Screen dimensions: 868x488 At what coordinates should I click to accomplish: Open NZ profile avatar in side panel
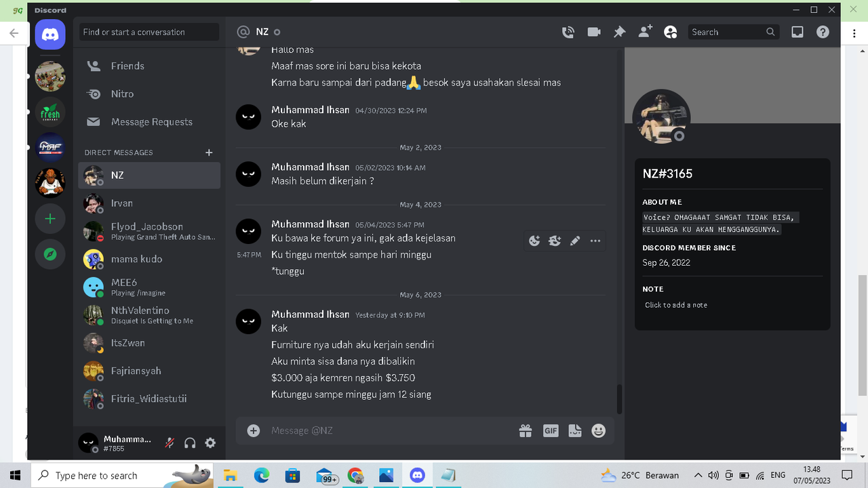point(661,118)
